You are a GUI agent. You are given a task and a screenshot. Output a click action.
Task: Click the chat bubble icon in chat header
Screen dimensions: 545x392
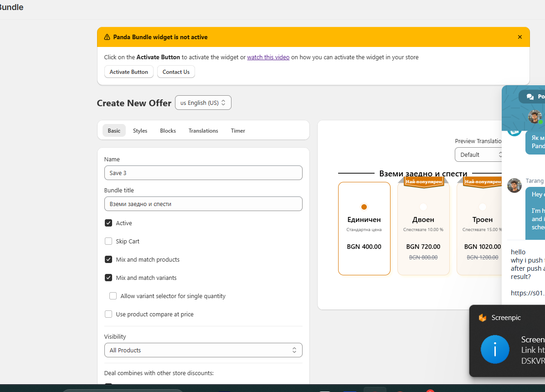(530, 97)
